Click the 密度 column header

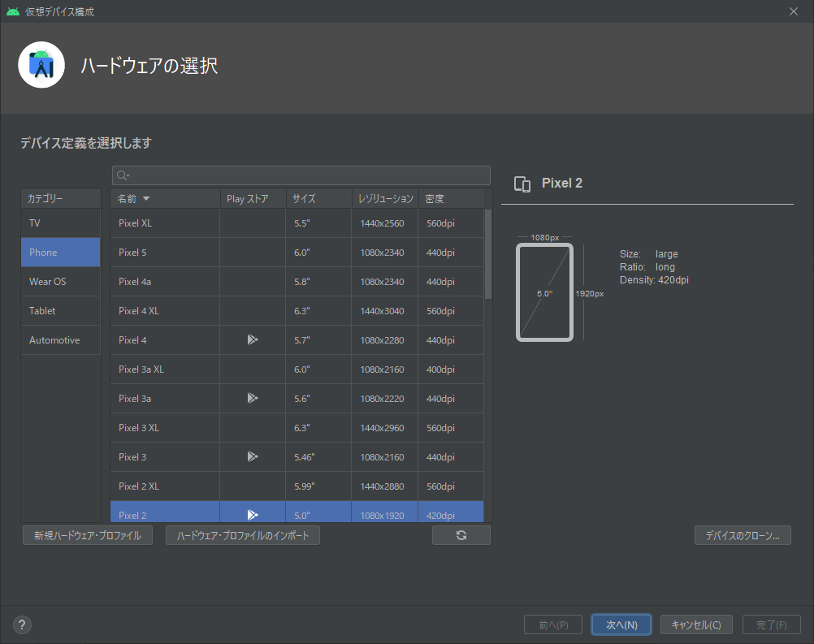(x=451, y=199)
